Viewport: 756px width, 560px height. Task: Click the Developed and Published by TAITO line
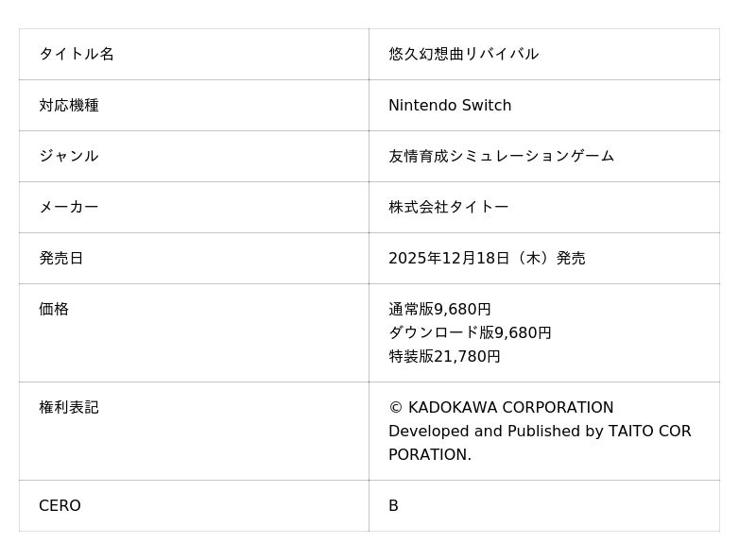click(x=540, y=431)
